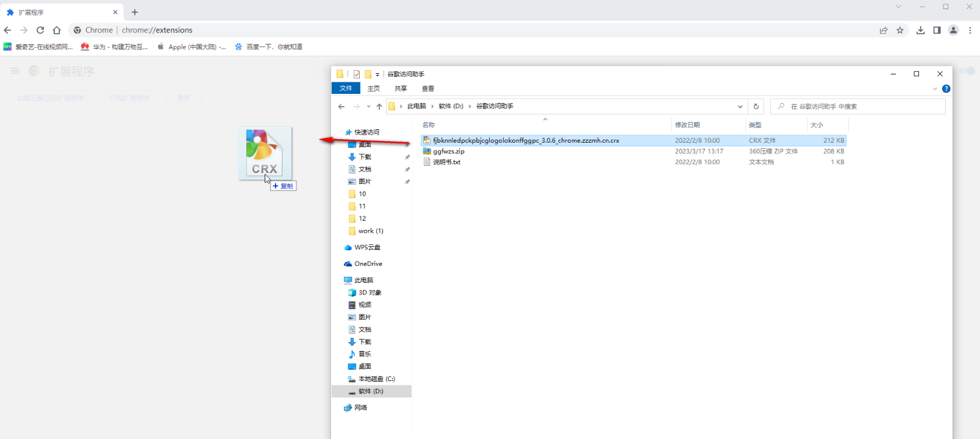The image size is (980, 439).
Task: Open Explorer's help icon
Action: (x=946, y=89)
